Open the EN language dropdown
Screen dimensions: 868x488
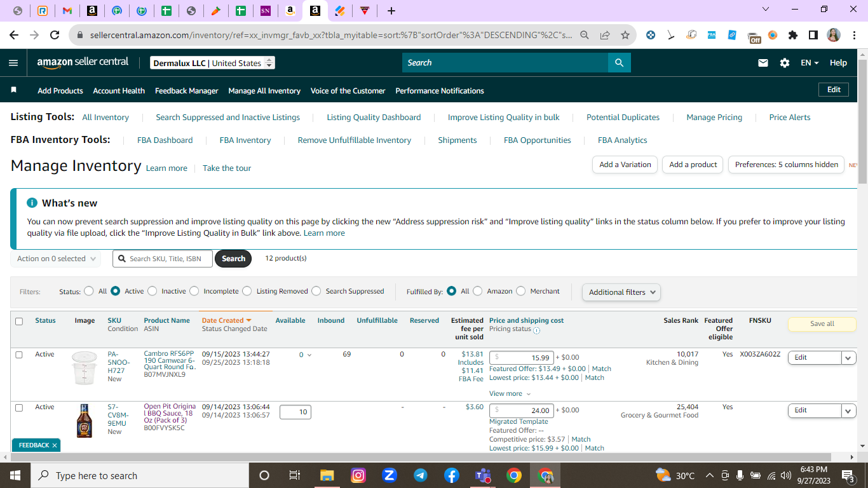810,63
